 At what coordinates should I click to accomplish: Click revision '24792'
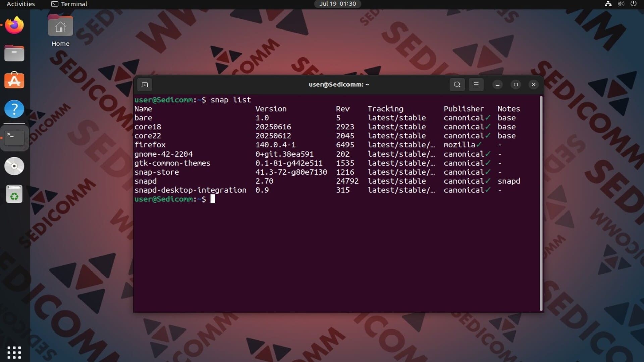(x=347, y=181)
